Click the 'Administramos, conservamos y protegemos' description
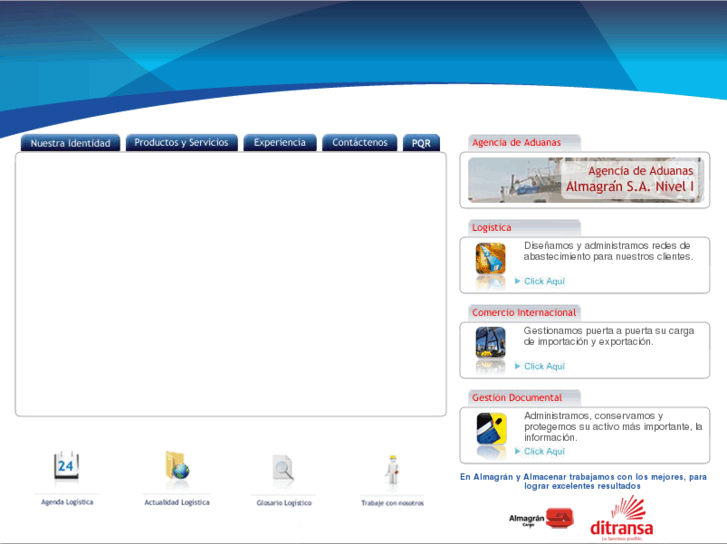Screen dimensions: 727x545 [x=613, y=427]
